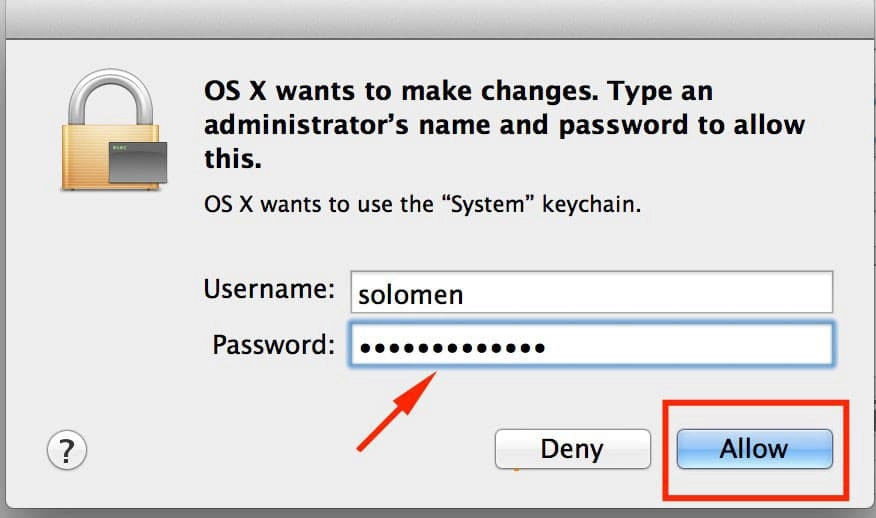Open help with the question mark button
Viewport: 876px width, 518px height.
67,449
